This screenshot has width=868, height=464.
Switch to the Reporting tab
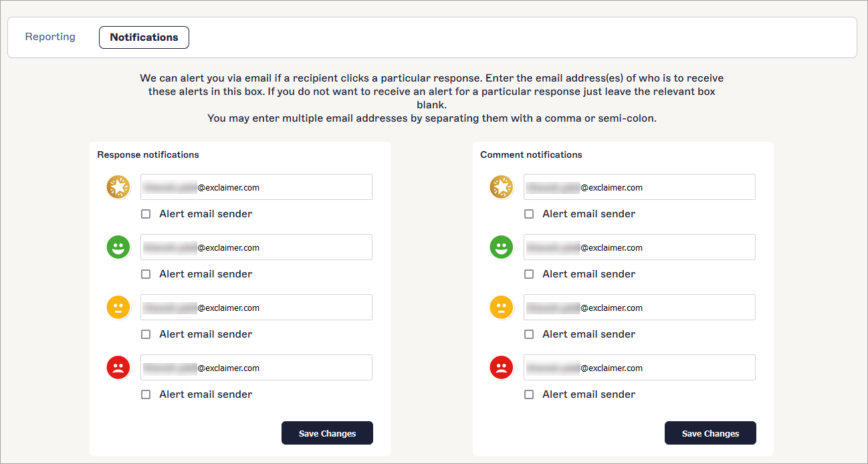[50, 37]
